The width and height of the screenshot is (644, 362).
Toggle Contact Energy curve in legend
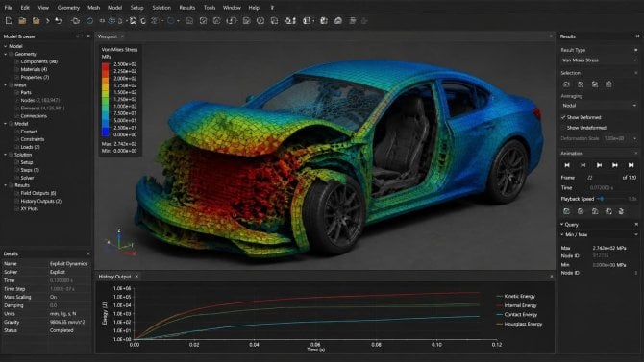click(x=516, y=314)
